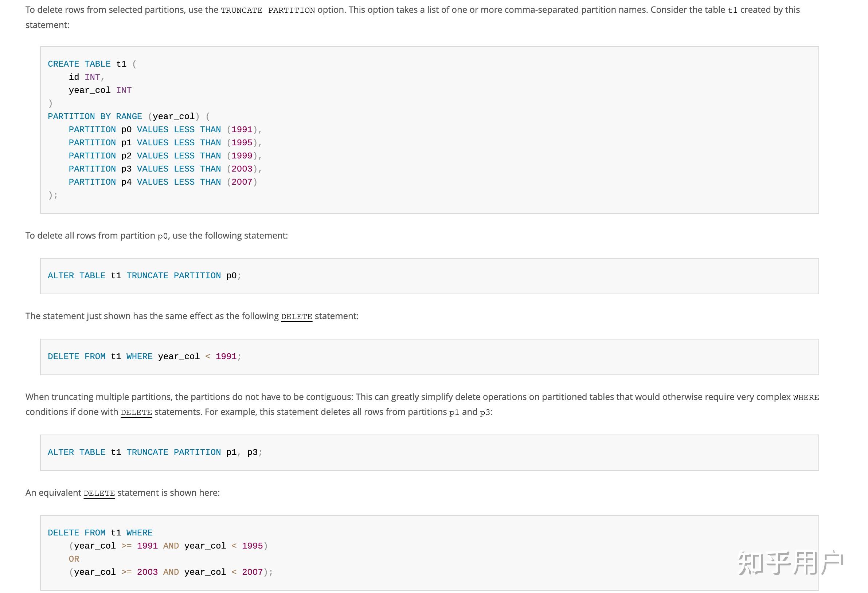
Task: Select the OR keyword in the final DELETE block
Action: click(x=74, y=559)
